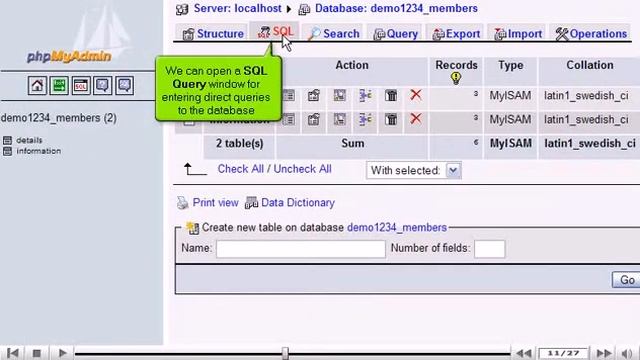Click the green Log out icon
Screen dimensions: 640x360
(59, 86)
